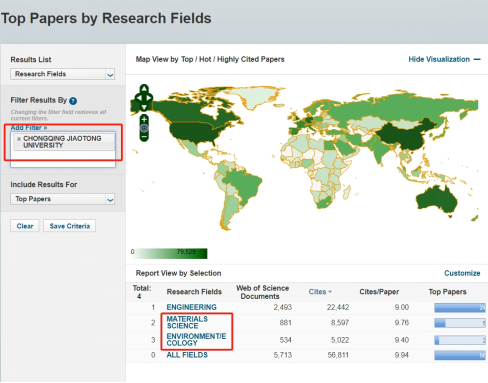488x383 pixels.
Task: Pan the map up with arrow control
Action: pos(144,89)
